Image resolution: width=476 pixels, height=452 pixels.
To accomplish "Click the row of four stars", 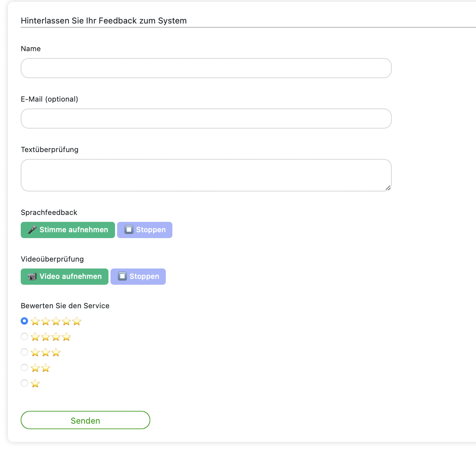I will tap(51, 337).
